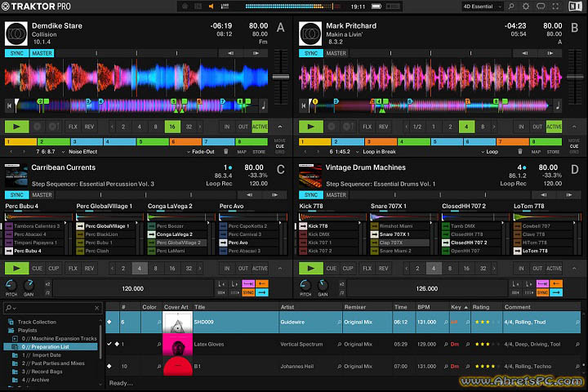The width and height of the screenshot is (588, 392).
Task: Play Deck A with the green play button
Action: pyautogui.click(x=16, y=127)
